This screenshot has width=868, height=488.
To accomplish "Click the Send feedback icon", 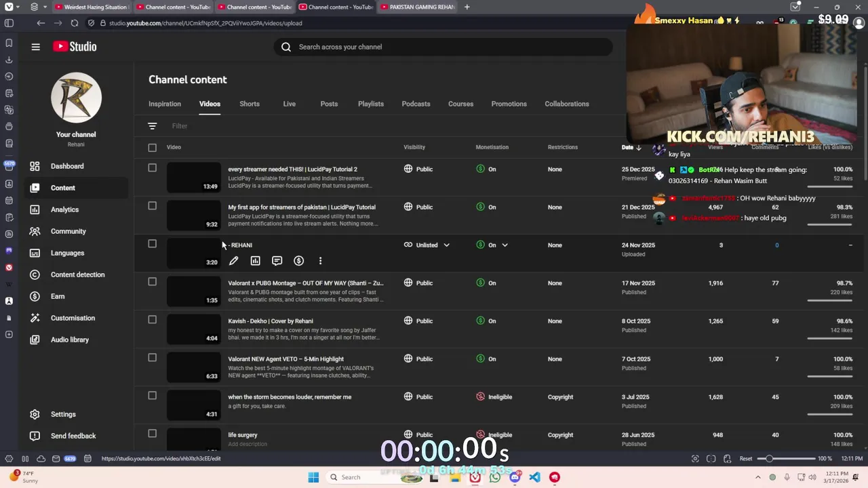I will pos(35,436).
